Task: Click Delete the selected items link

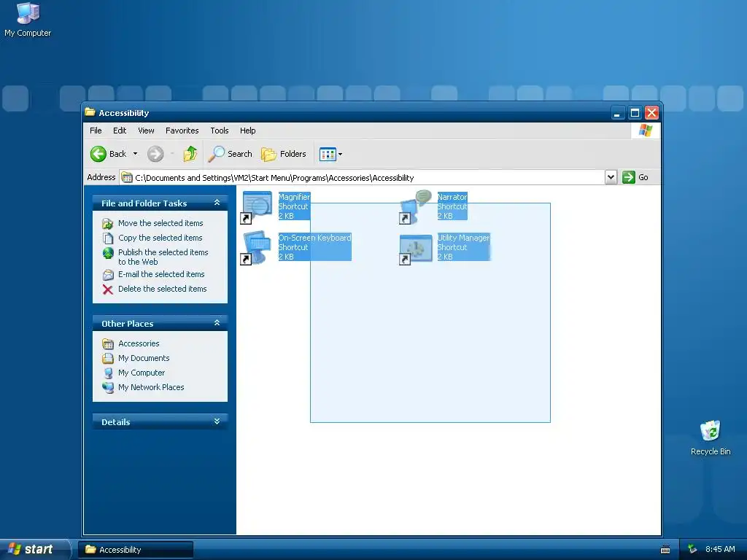Action: [163, 289]
